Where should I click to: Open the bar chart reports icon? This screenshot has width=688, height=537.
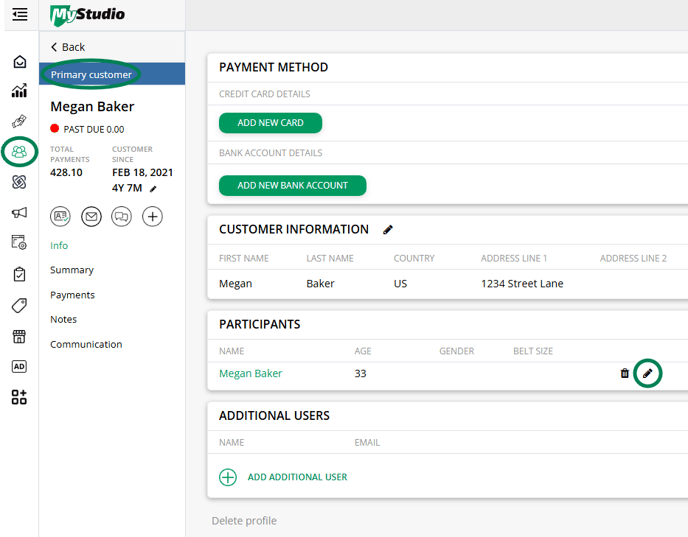coord(20,91)
